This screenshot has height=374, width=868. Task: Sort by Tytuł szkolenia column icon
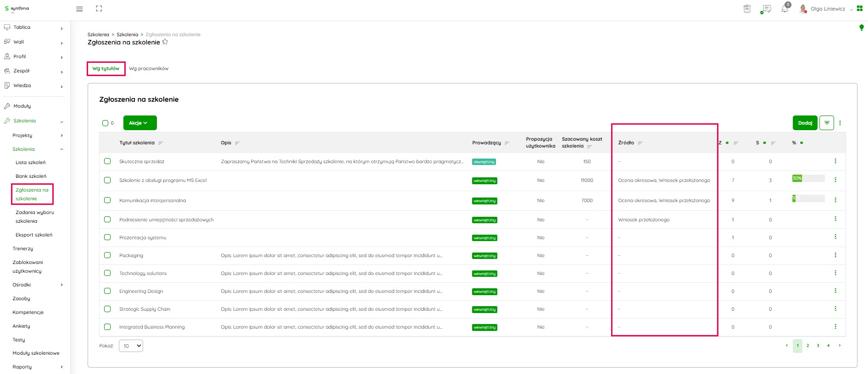[161, 143]
